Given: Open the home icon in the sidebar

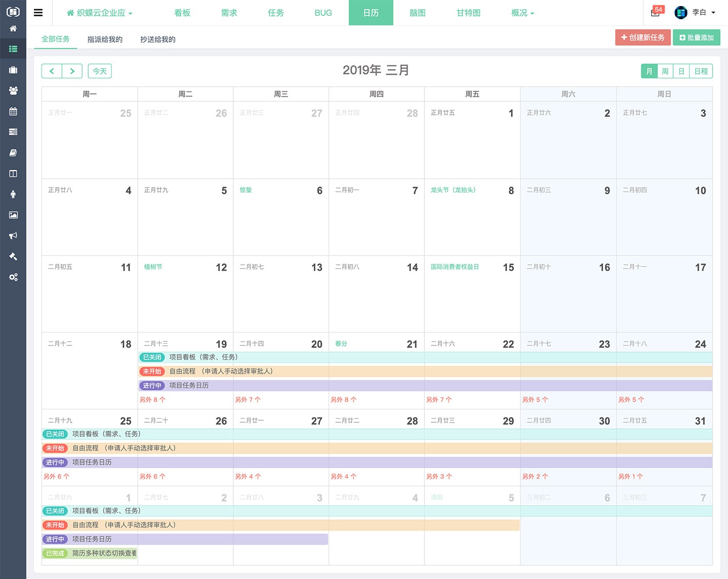Looking at the screenshot, I should 13,29.
